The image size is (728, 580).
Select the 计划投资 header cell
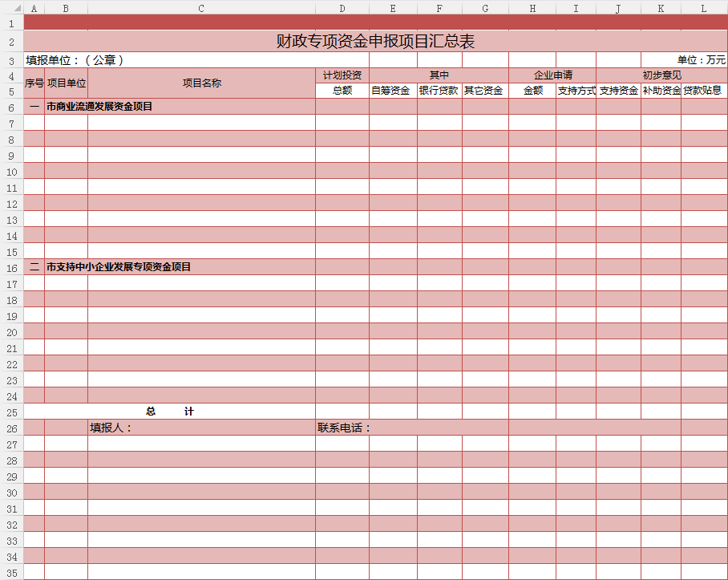click(342, 75)
